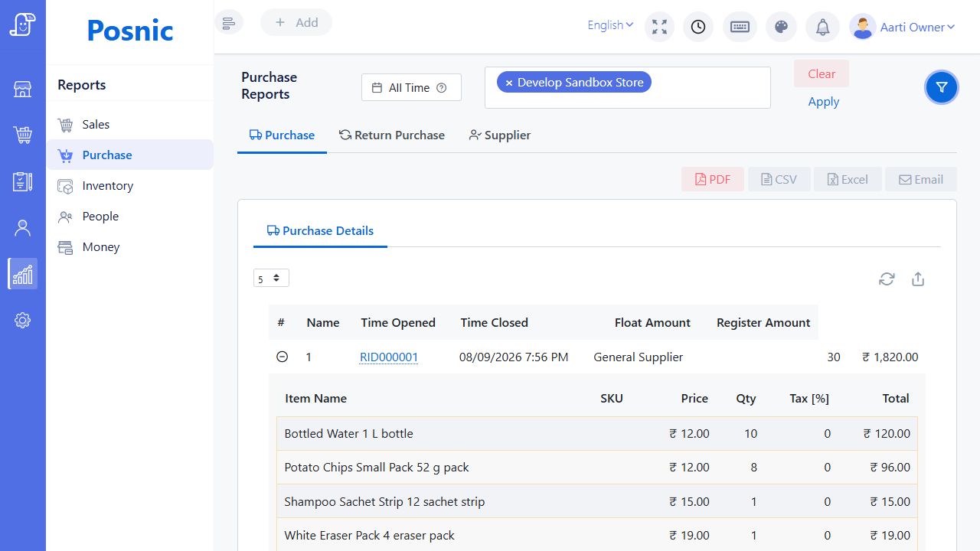Viewport: 980px width, 551px height.
Task: Open the English language dropdown
Action: pyautogui.click(x=610, y=25)
